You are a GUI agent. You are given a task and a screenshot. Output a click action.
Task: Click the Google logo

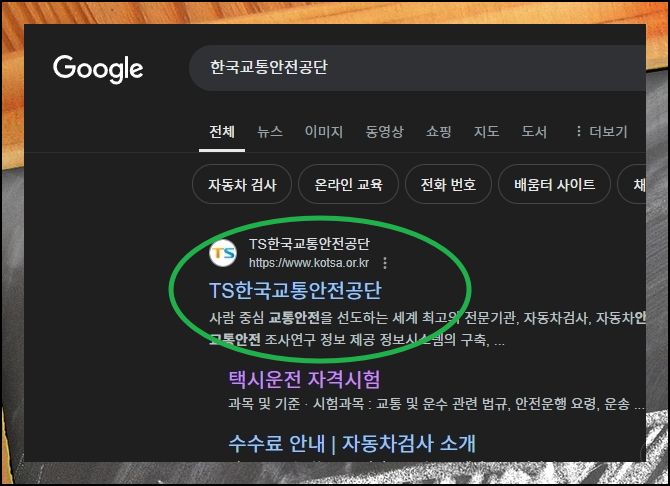coord(98,69)
